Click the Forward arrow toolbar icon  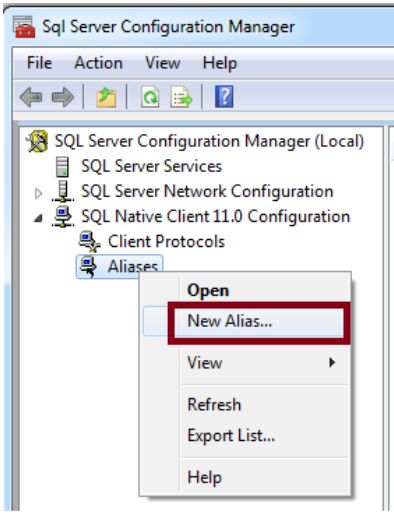pyautogui.click(x=63, y=97)
